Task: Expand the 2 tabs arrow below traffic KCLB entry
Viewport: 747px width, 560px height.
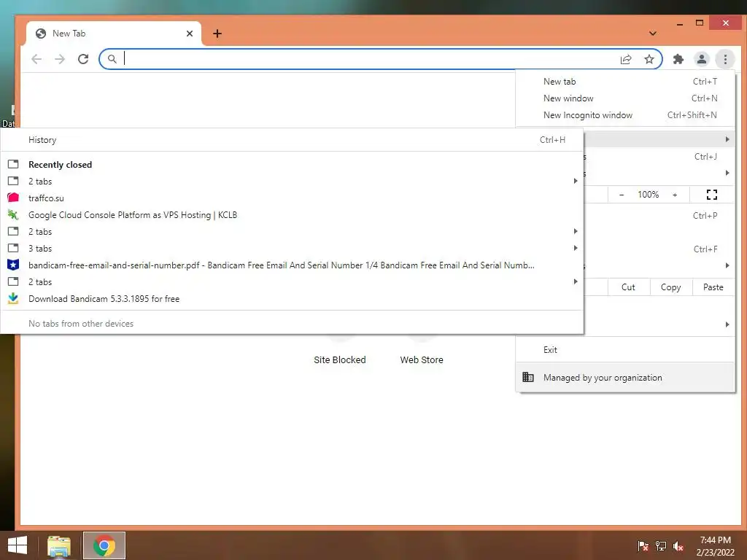Action: [x=576, y=231]
